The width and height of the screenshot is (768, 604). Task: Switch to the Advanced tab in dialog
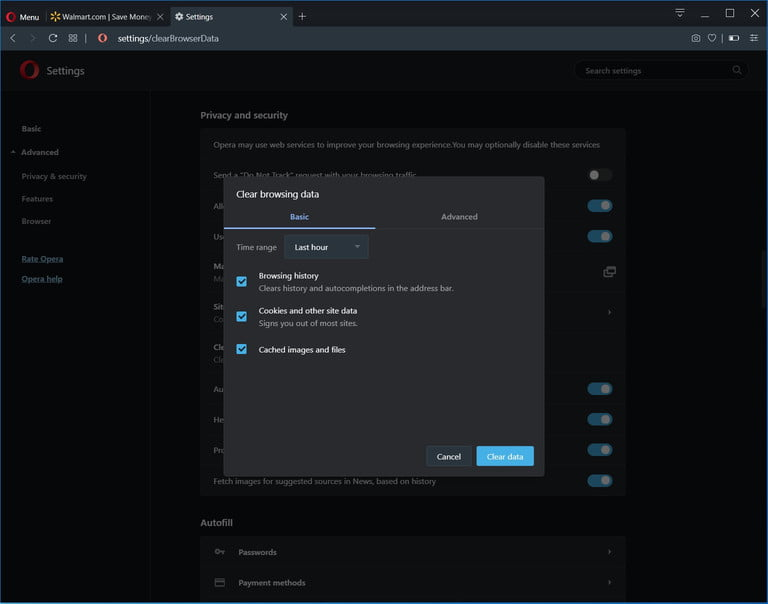459,217
